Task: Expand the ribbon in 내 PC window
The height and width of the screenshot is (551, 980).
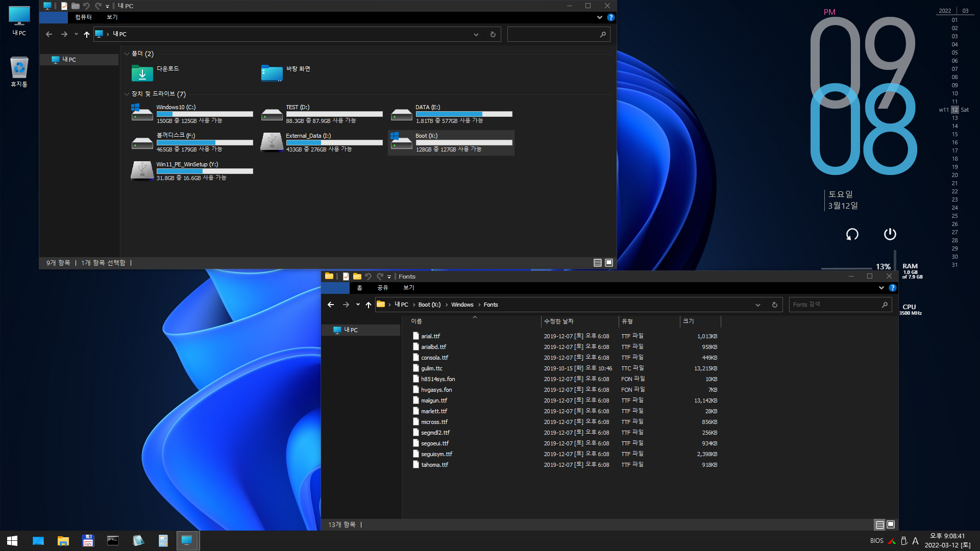Action: click(x=599, y=17)
